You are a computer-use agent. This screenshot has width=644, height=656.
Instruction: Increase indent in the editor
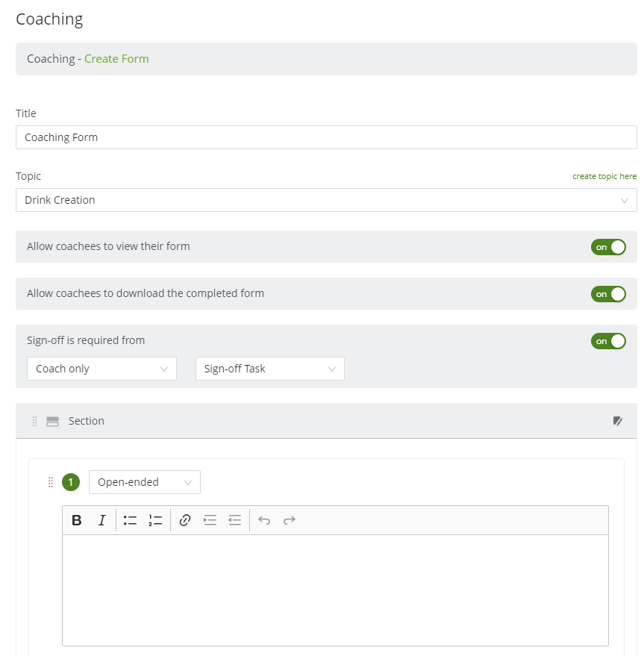(210, 520)
